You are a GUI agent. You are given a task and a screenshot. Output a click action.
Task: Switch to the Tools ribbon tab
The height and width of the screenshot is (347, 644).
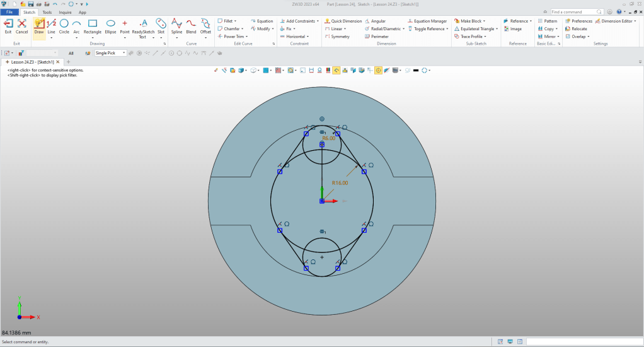pos(47,12)
